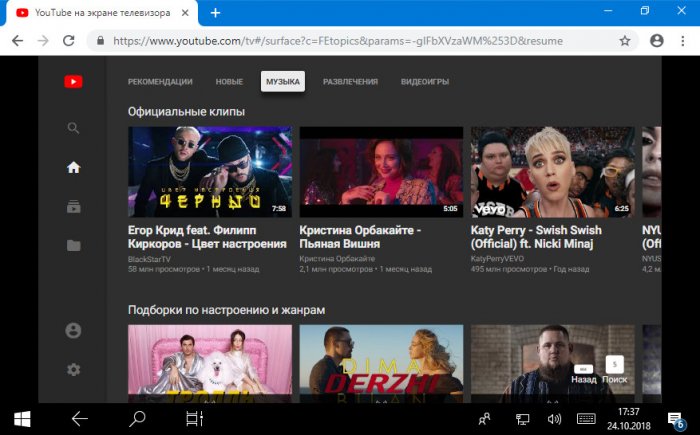700x435 pixels.
Task: Switch to Новые tab
Action: click(229, 82)
